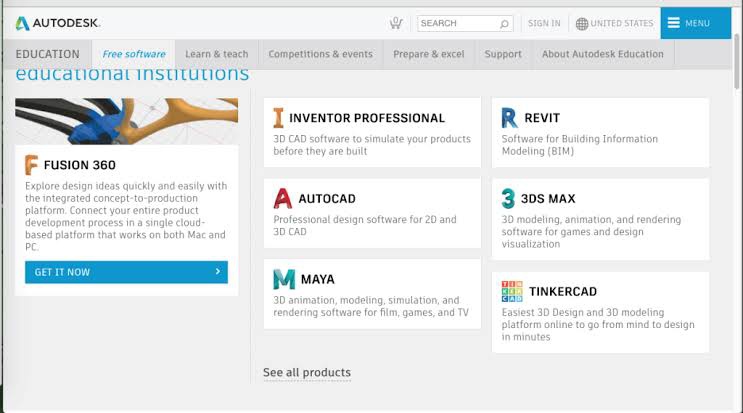Click 'Professional design software for 2D and 3D CAD' text
Viewport: 743px width, 413px height.
pos(365,225)
